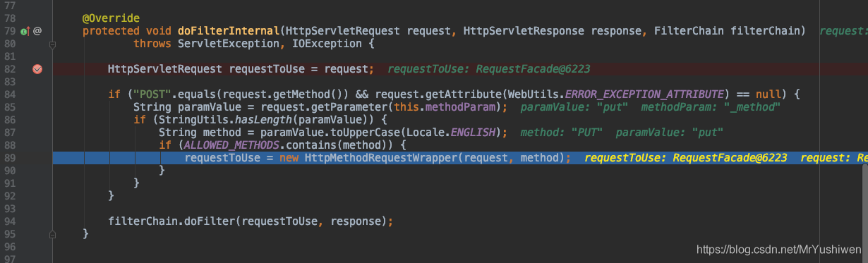Click line number 77 in the gutter

10,5
